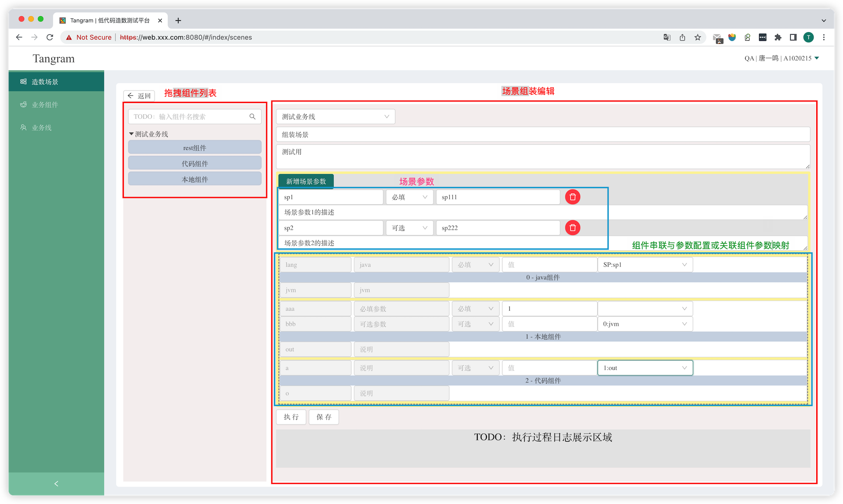Collapse the green sidebar with left chevron
Screen dimensions: 843x504
point(56,483)
